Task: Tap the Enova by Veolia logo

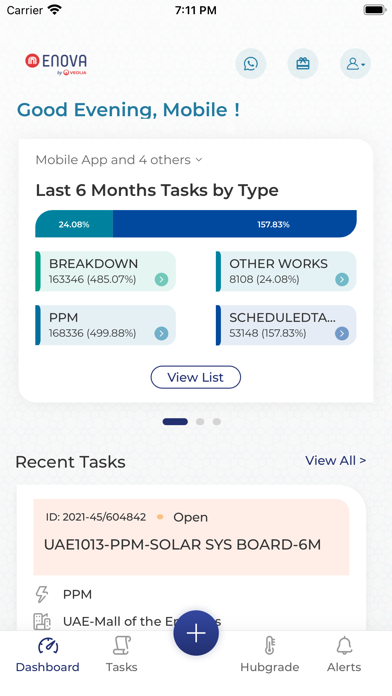Action: point(56,64)
